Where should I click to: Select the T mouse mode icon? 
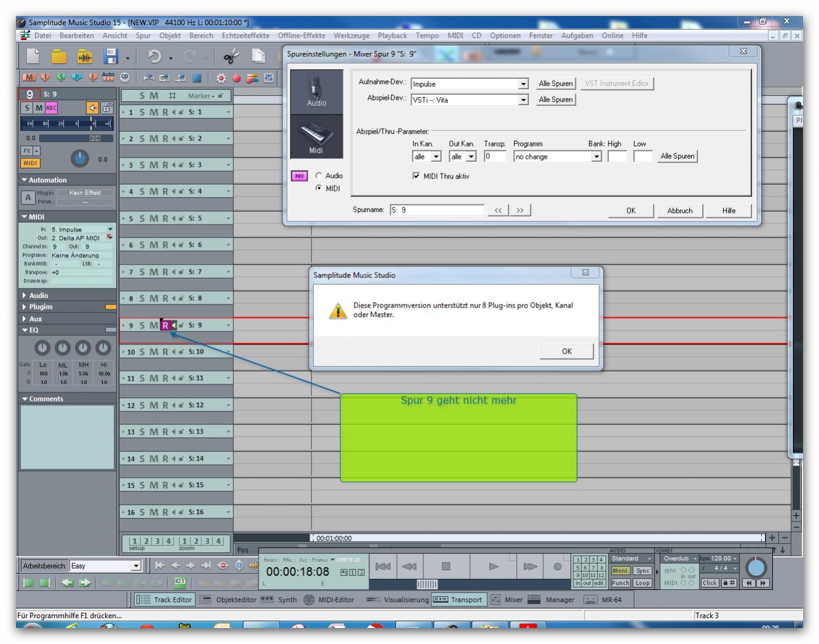(45, 78)
